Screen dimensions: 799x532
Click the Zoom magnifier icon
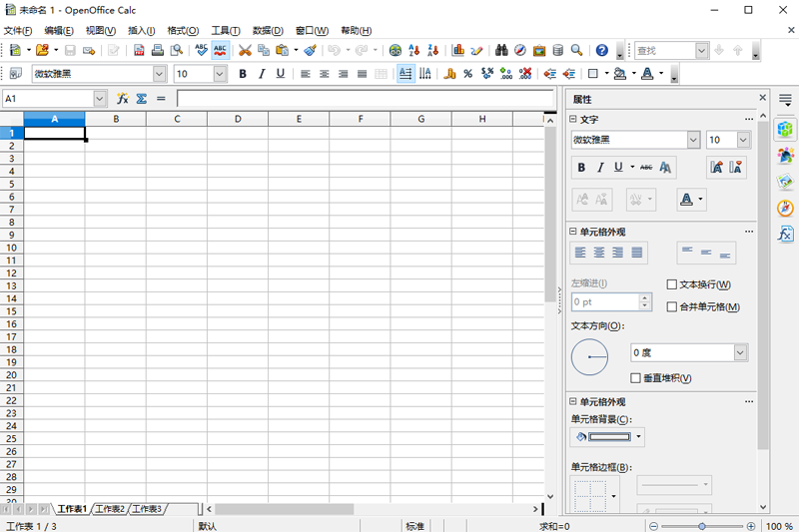click(577, 50)
